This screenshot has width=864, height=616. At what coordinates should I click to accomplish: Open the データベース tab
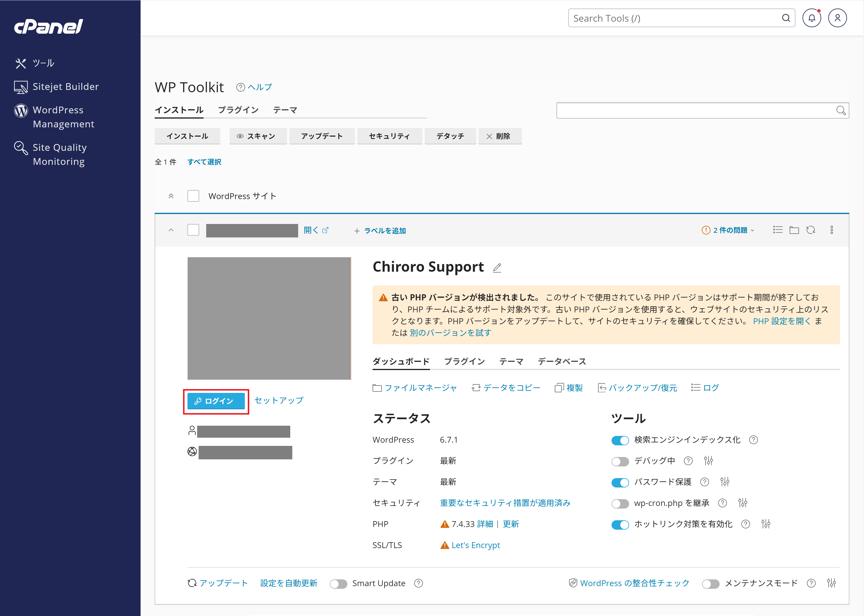561,361
